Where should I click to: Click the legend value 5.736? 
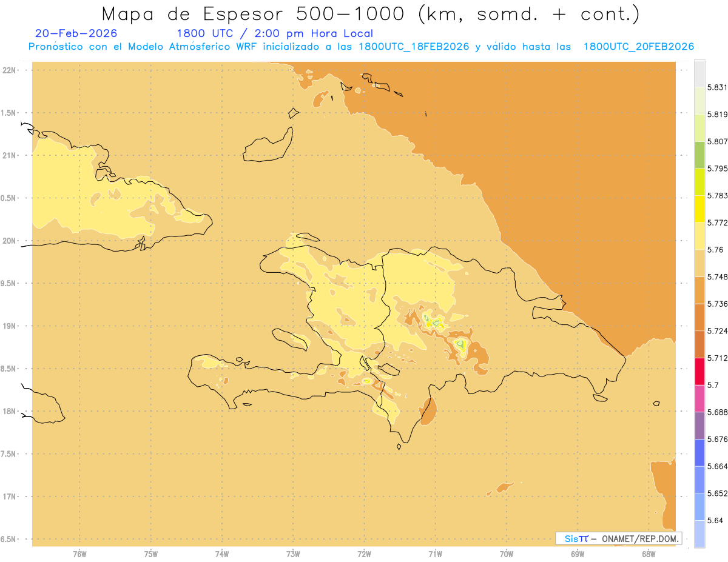[717, 304]
